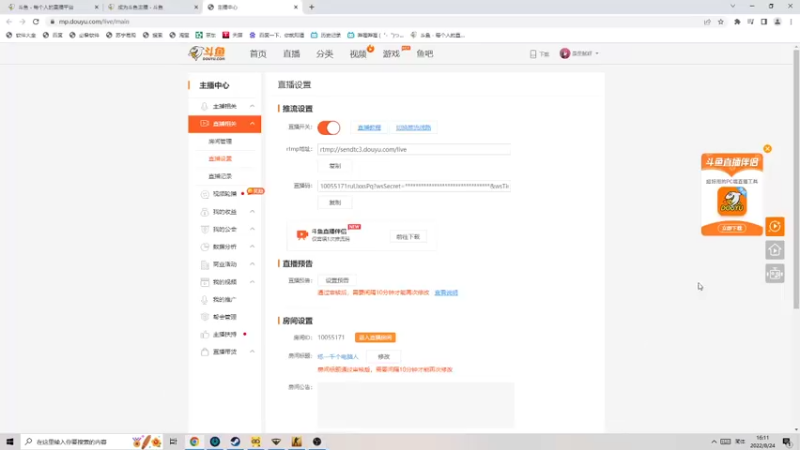
Task: Click the blue room title link
Action: 338,357
